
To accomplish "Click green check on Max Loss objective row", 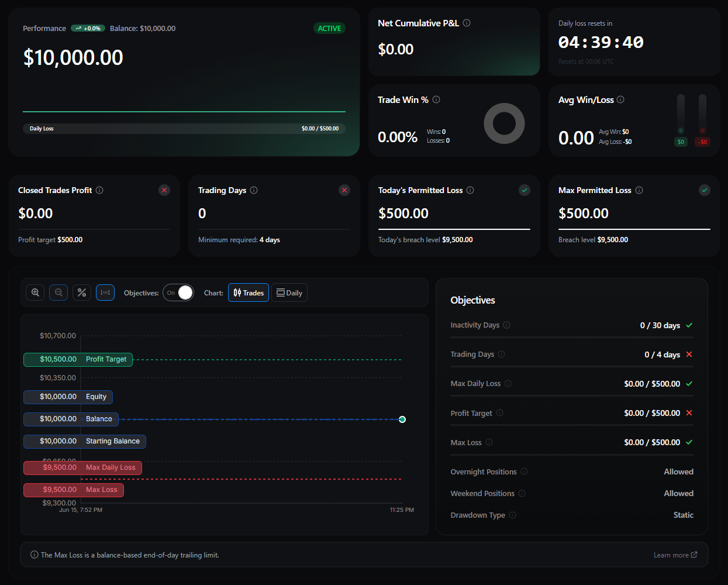I will click(x=689, y=442).
